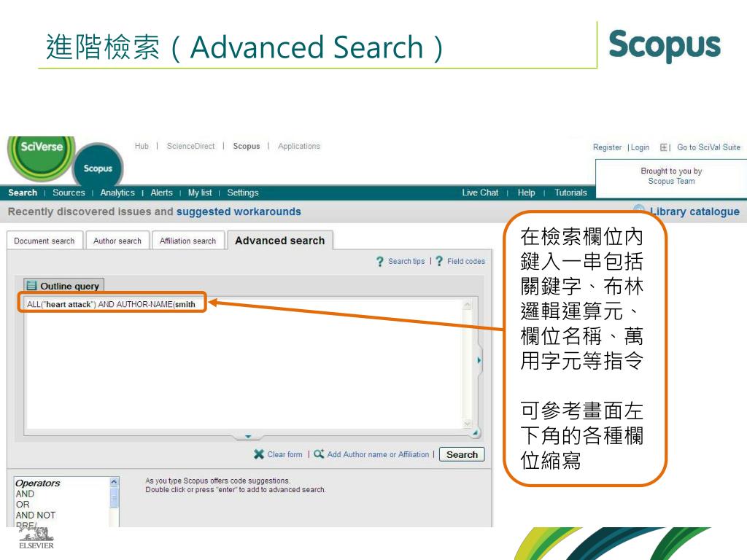Viewport: 747px width, 560px height.
Task: Click the ScienceDirect link
Action: pyautogui.click(x=190, y=146)
